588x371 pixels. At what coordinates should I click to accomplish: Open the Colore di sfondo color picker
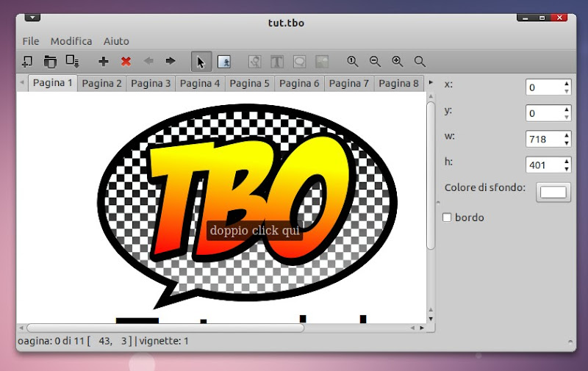pyautogui.click(x=553, y=192)
